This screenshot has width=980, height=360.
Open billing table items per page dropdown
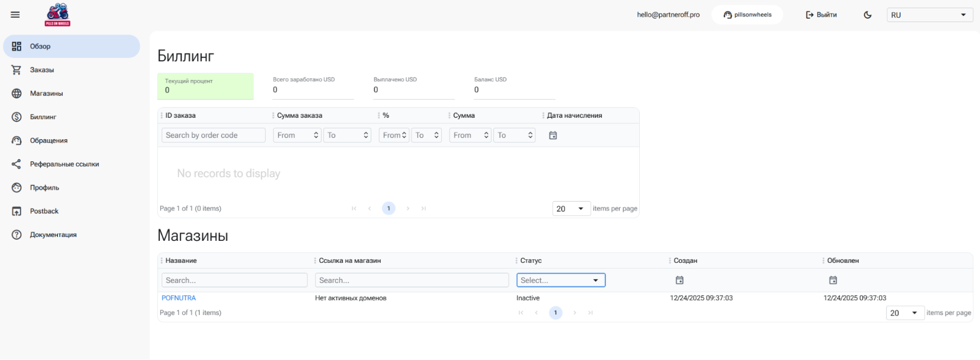571,208
